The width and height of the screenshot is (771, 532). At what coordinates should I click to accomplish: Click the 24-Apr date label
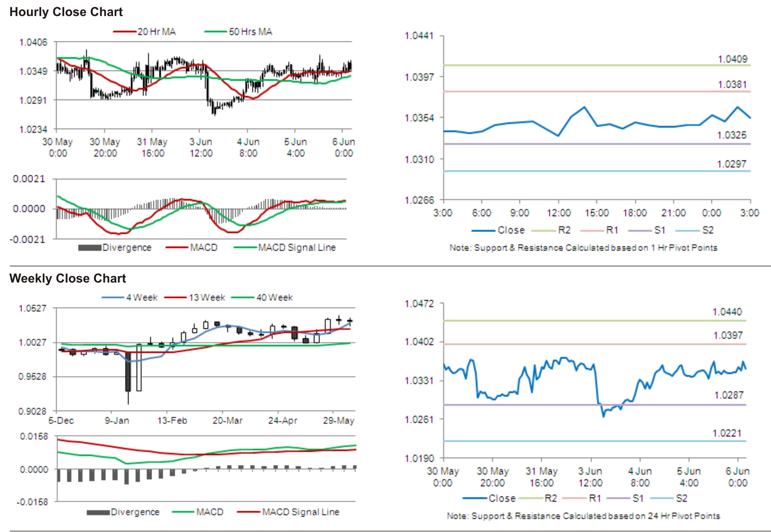(283, 421)
